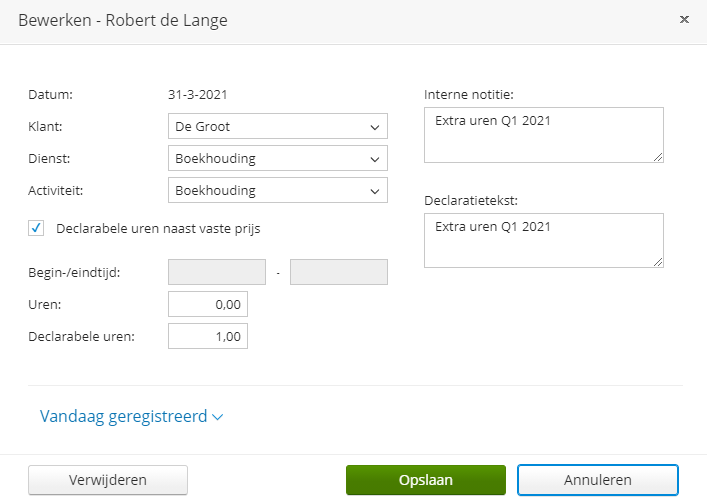Click the Begin-/eindtijd label
This screenshot has height=504, width=707.
[x=74, y=273]
